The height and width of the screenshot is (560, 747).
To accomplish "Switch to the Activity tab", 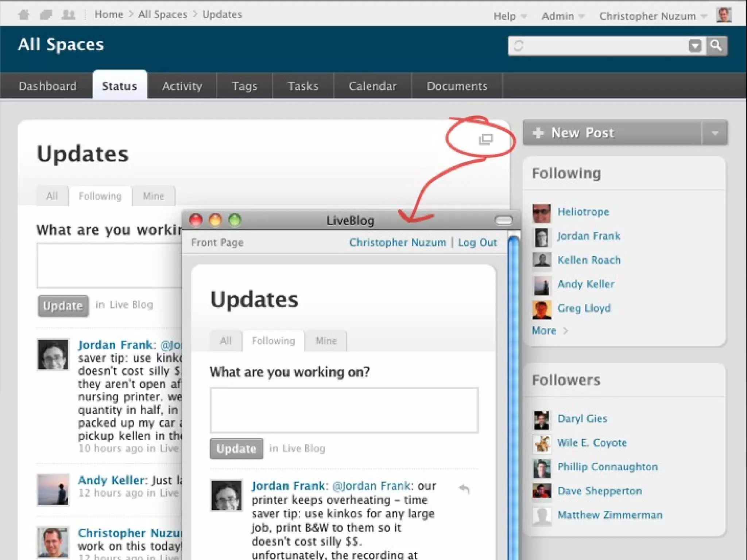I will click(182, 86).
